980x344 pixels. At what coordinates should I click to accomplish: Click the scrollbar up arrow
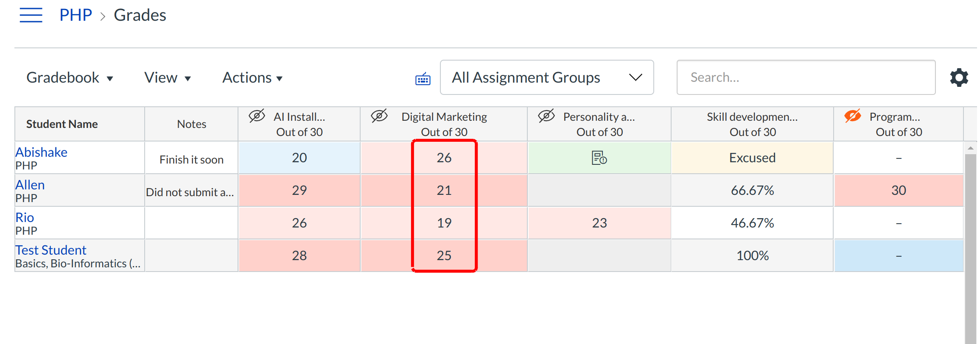tap(970, 148)
